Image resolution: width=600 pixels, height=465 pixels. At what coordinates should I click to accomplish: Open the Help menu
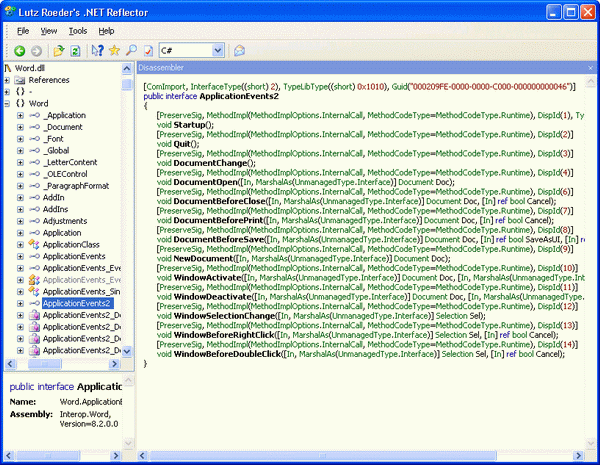point(106,31)
